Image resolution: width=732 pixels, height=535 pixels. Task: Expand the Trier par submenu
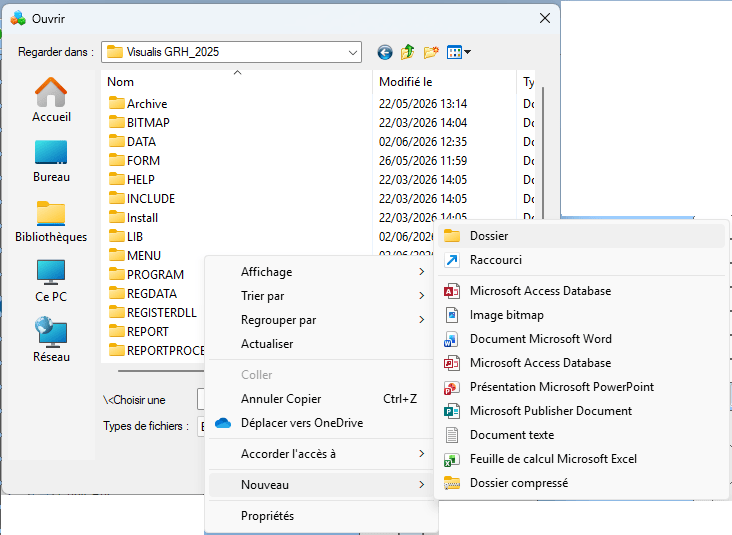coord(322,296)
